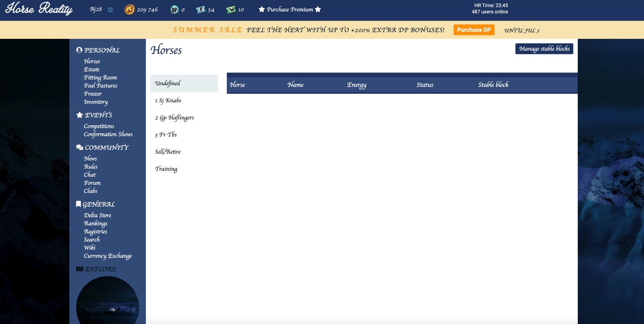The image size is (644, 324).
Task: Open the Search page
Action: (92, 240)
